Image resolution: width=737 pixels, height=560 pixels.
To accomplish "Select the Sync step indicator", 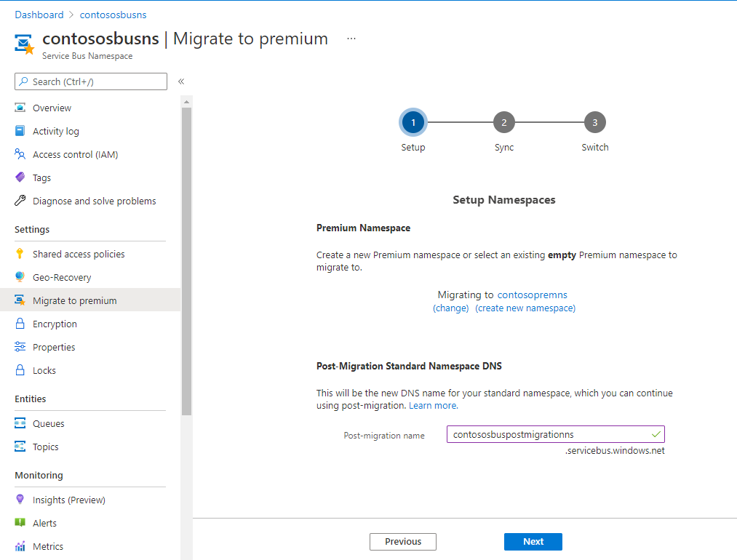I will click(x=504, y=122).
